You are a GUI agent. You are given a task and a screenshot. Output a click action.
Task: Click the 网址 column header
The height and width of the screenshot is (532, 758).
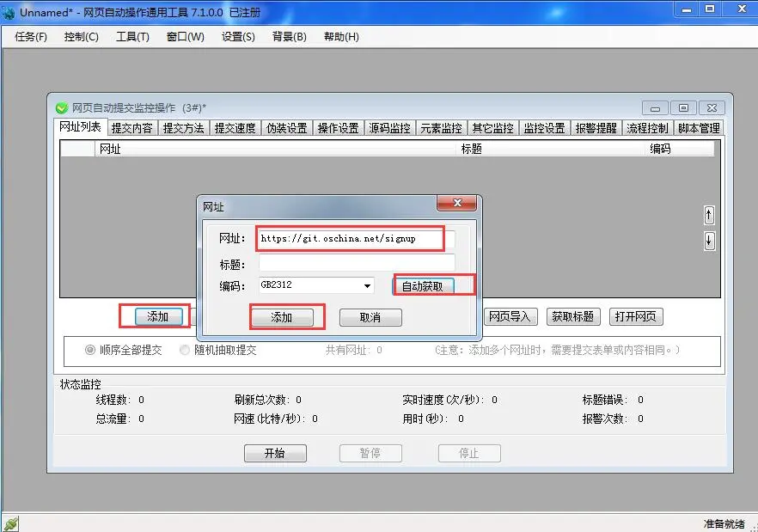click(275, 149)
